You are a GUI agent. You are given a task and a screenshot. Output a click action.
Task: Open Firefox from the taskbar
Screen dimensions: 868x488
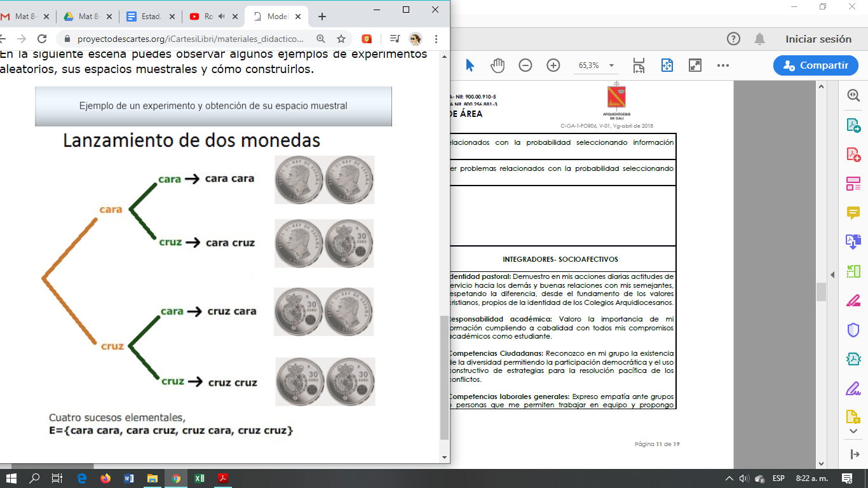tap(105, 478)
